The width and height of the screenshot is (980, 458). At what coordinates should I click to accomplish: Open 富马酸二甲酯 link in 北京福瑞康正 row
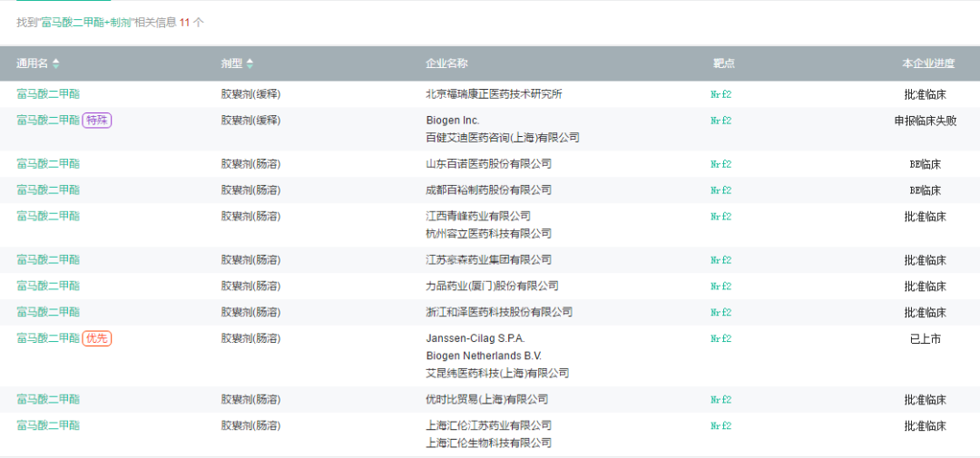pos(48,93)
